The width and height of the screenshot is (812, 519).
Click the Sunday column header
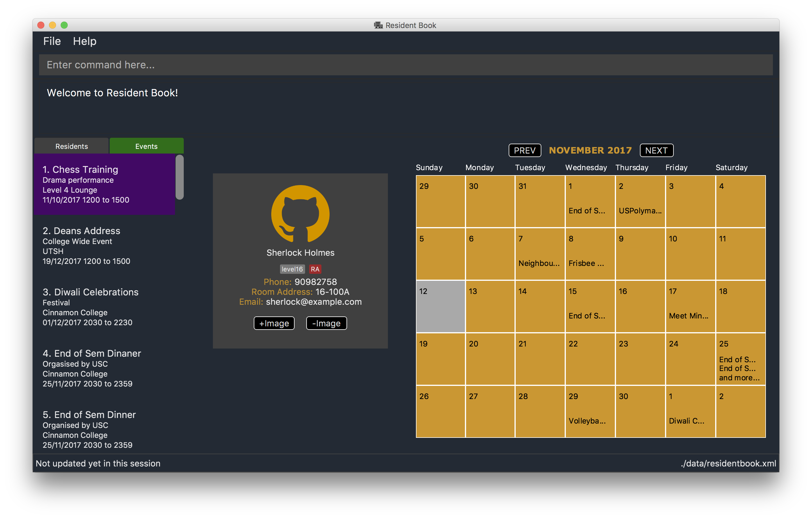(429, 167)
